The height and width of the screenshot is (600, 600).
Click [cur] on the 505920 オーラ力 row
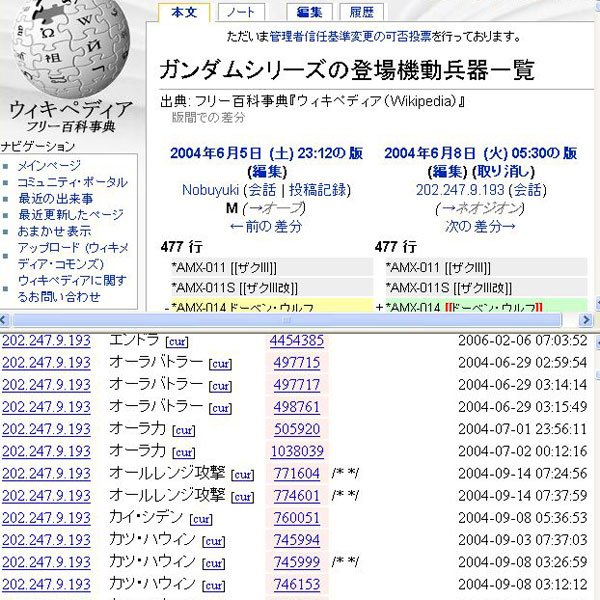click(184, 430)
